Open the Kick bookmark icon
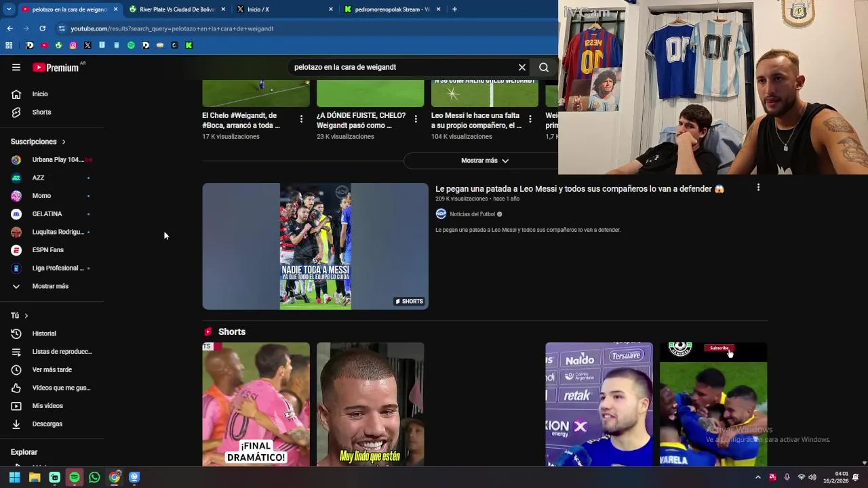Screen dimensions: 868x488 (x=189, y=45)
